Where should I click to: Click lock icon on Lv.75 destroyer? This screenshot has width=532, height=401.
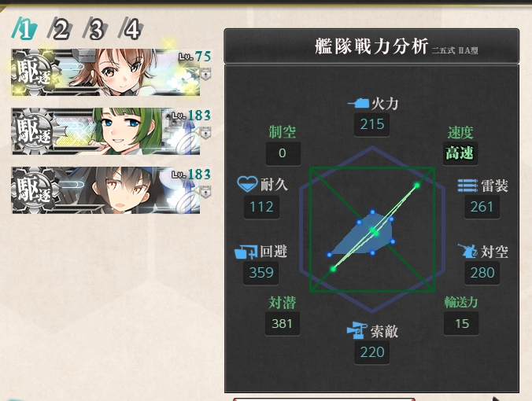tap(205, 74)
